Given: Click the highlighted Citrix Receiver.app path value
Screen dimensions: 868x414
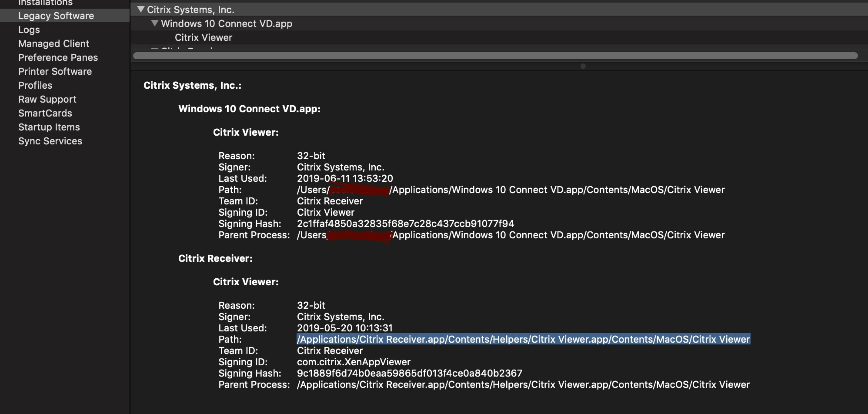Looking at the screenshot, I should click(x=524, y=339).
